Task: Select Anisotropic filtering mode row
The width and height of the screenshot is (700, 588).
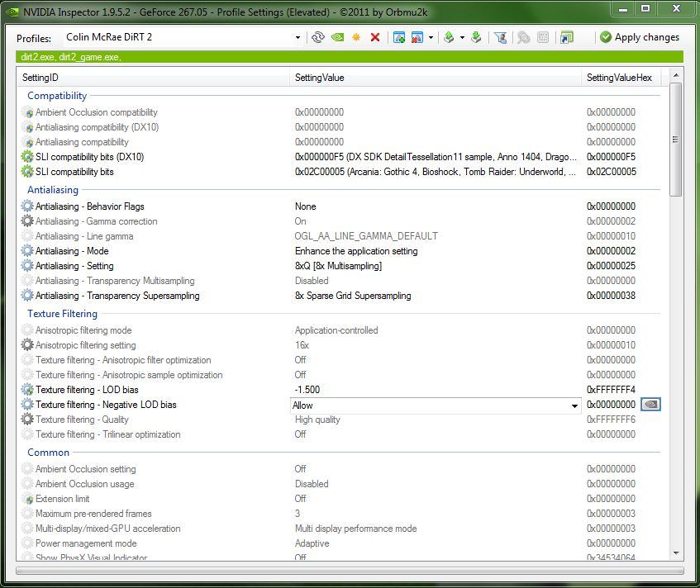Action: point(340,330)
